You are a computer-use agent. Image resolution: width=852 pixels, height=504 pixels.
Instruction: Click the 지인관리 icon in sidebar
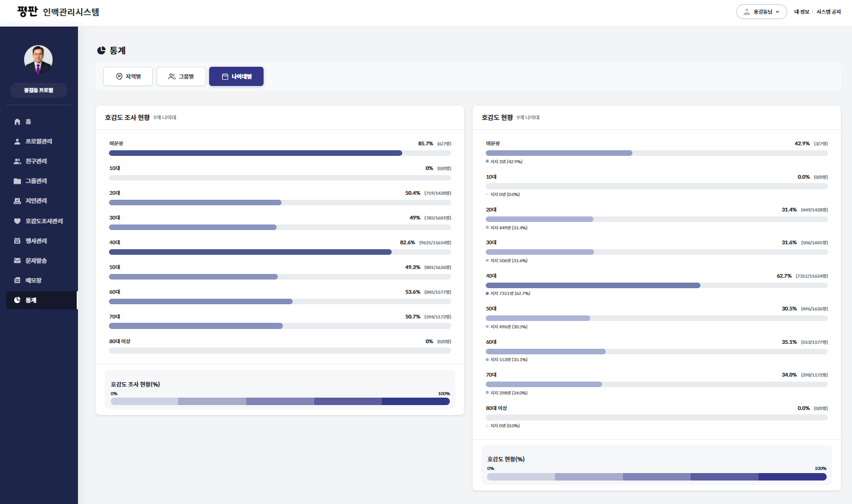[17, 201]
